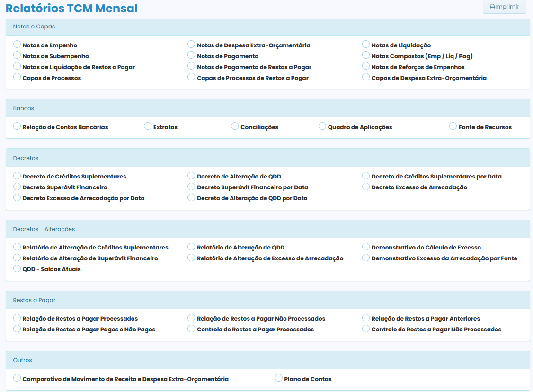Image resolution: width=533 pixels, height=392 pixels.
Task: Select Demonstrativo do Cálculo de Excesso
Action: coord(366,246)
